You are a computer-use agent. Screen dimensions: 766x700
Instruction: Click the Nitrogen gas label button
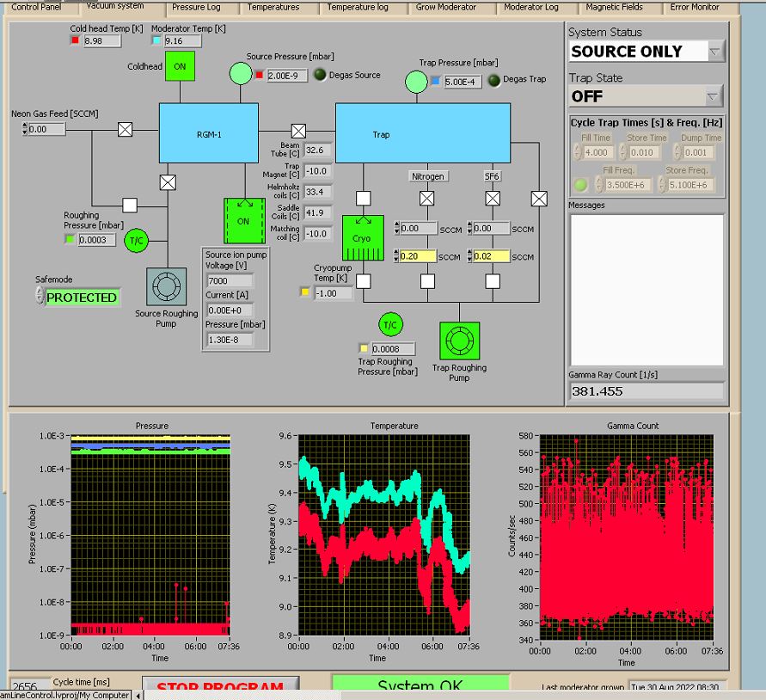click(x=427, y=176)
